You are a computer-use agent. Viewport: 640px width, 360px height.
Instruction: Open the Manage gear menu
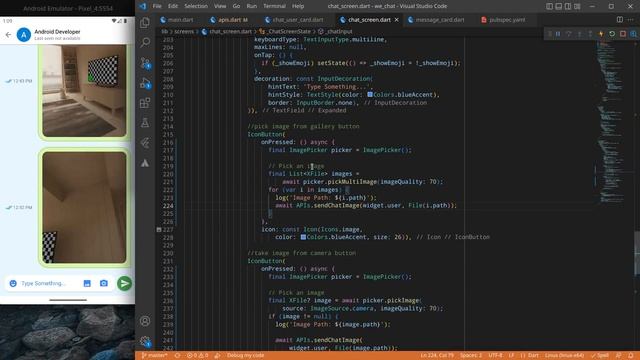145,341
